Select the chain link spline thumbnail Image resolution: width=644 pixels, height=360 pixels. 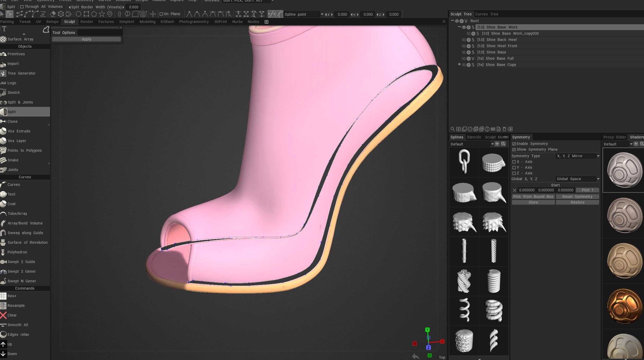click(464, 162)
